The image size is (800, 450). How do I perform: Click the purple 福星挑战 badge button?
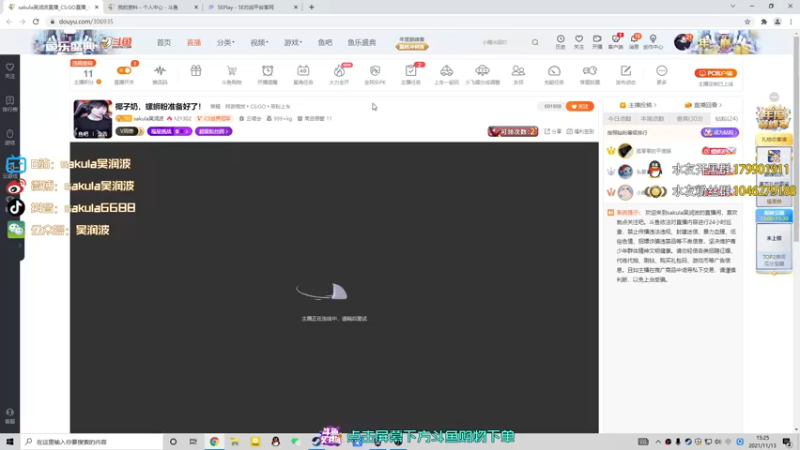(x=169, y=131)
